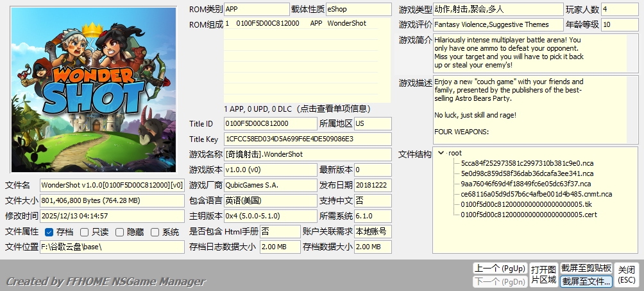The height and width of the screenshot is (291, 644).
Task: Select the .cnmt.nca file entry
Action: click(x=536, y=194)
